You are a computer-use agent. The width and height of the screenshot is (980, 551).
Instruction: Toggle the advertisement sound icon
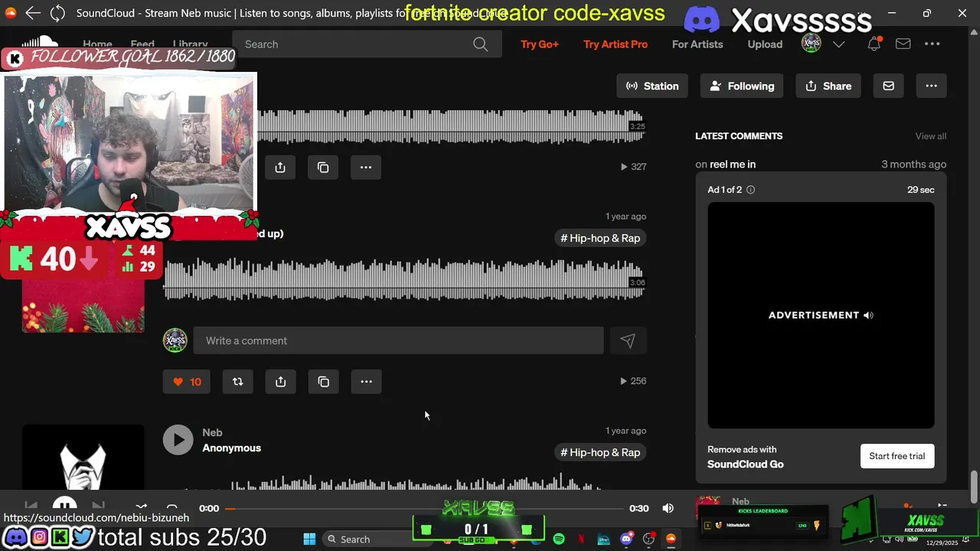[x=868, y=315]
